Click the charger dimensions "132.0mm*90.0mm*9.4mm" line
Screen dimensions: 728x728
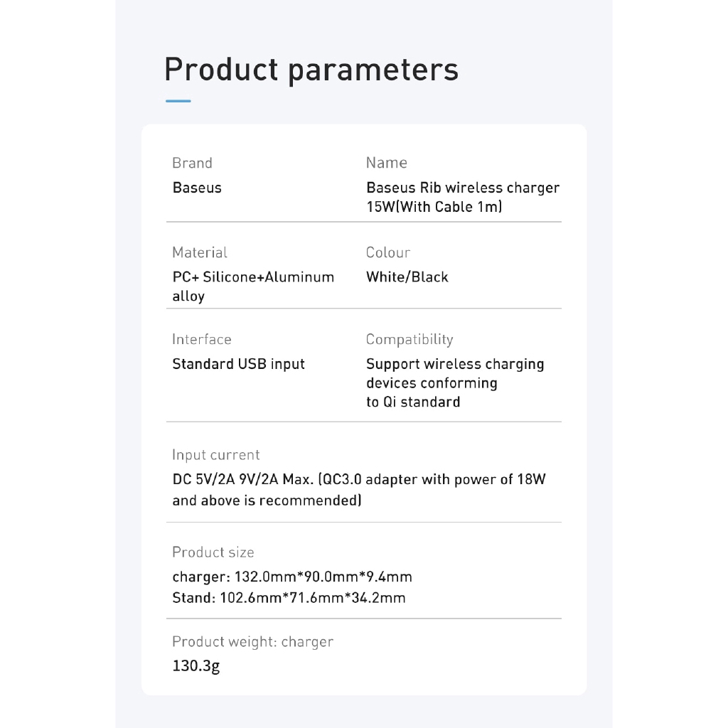323,577
